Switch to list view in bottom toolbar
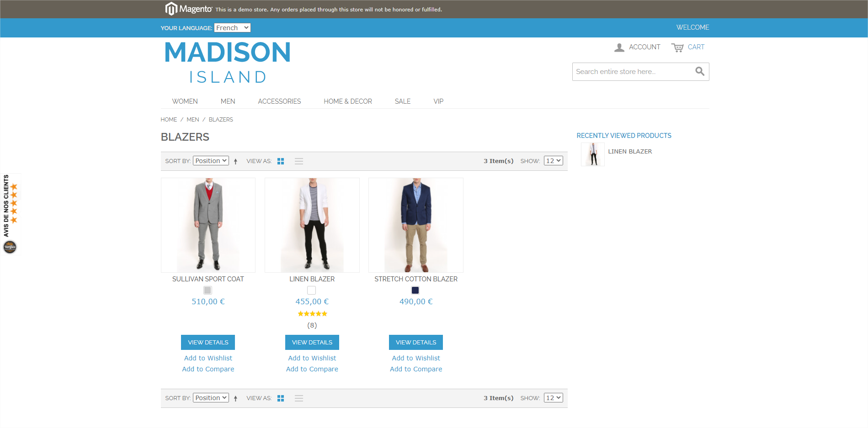This screenshot has width=868, height=428. click(298, 398)
